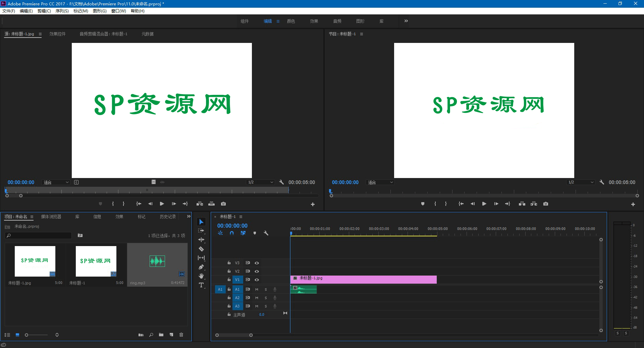Open the 文件(F) menu

point(9,11)
